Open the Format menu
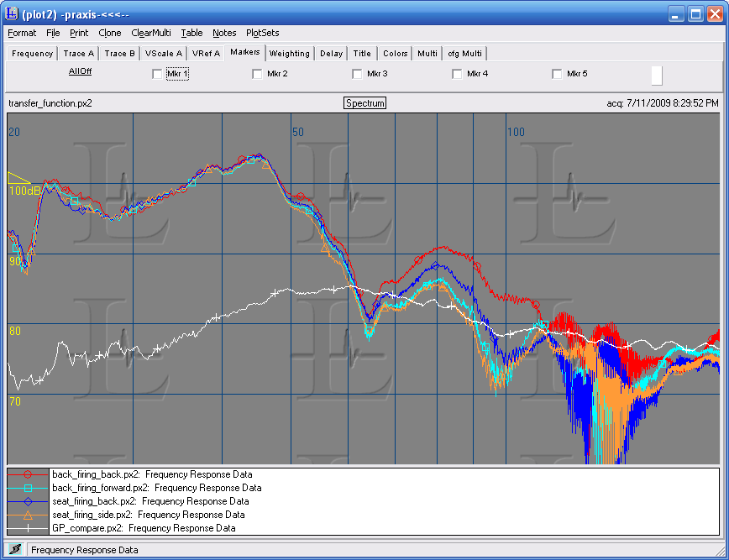 22,33
